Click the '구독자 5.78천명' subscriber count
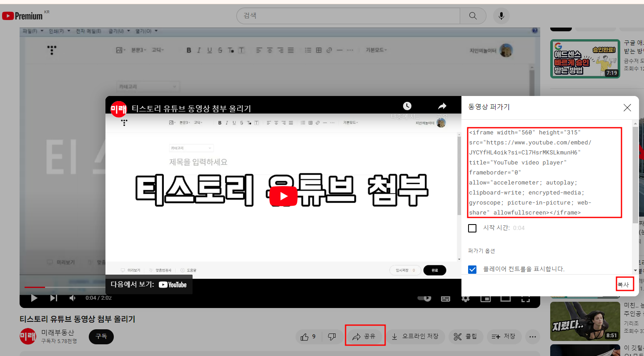 (x=59, y=341)
